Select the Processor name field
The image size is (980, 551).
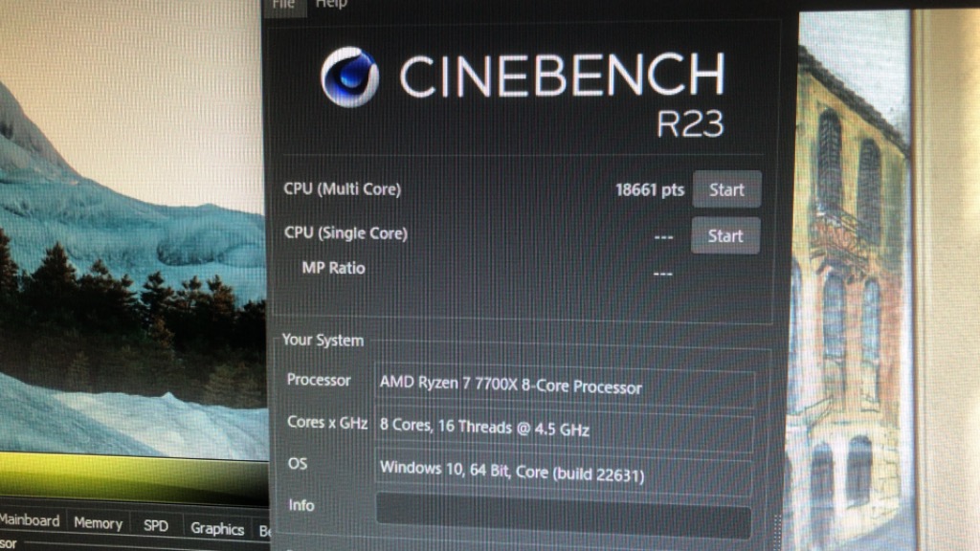[565, 387]
